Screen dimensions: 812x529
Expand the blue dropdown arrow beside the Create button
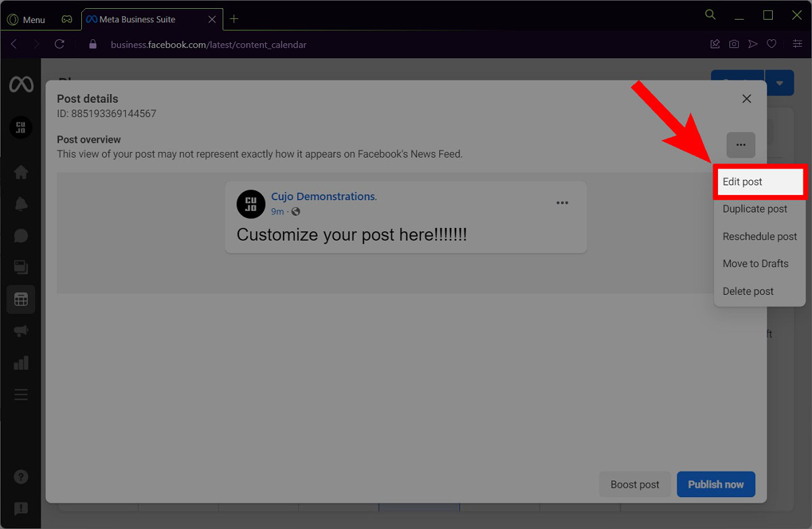pos(780,83)
